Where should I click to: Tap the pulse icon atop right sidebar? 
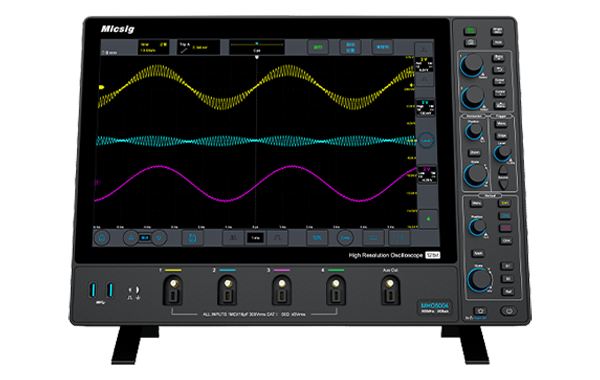424,50
